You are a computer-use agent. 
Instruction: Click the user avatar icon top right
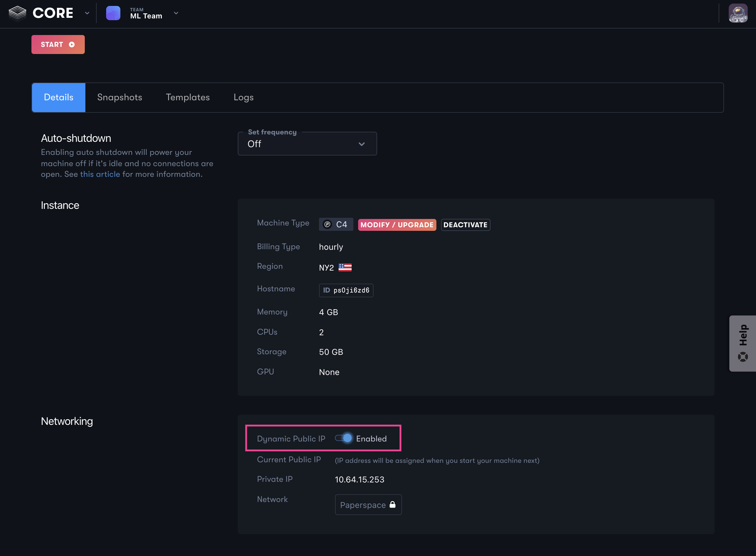click(x=738, y=13)
